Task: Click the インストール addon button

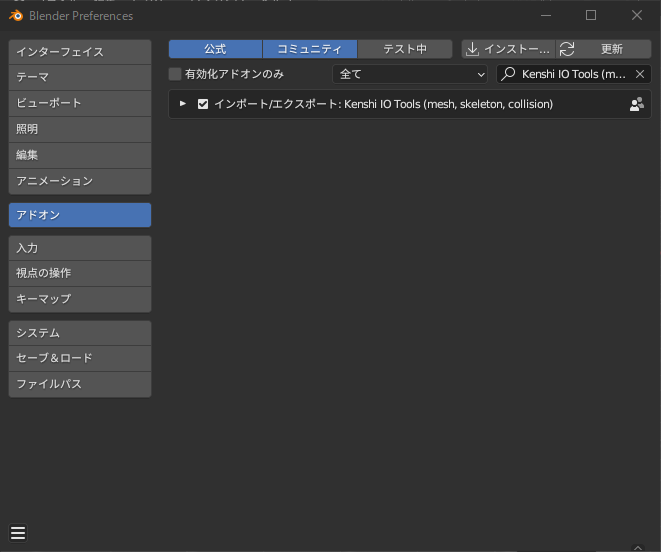Action: point(508,49)
